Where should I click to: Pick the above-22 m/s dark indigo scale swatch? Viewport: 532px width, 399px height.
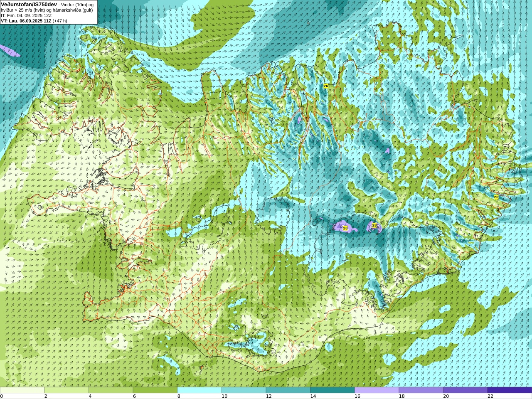(x=510, y=390)
